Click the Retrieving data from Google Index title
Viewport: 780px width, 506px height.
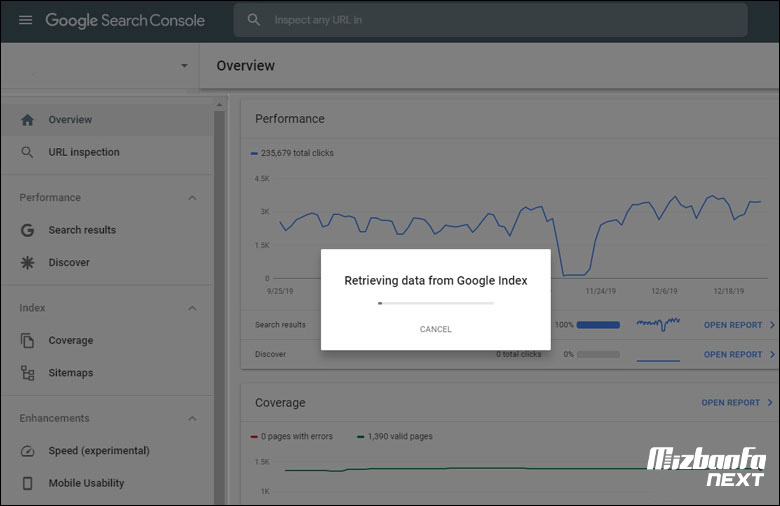[x=436, y=281]
